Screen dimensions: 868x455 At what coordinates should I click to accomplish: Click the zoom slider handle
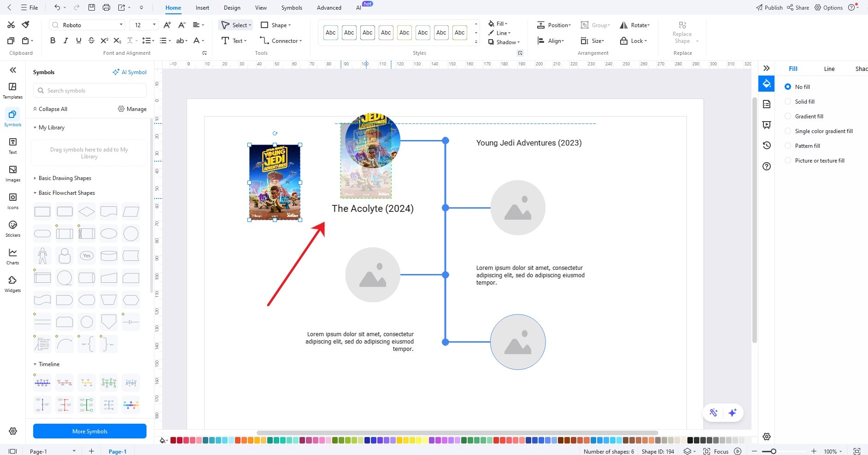pos(774,451)
